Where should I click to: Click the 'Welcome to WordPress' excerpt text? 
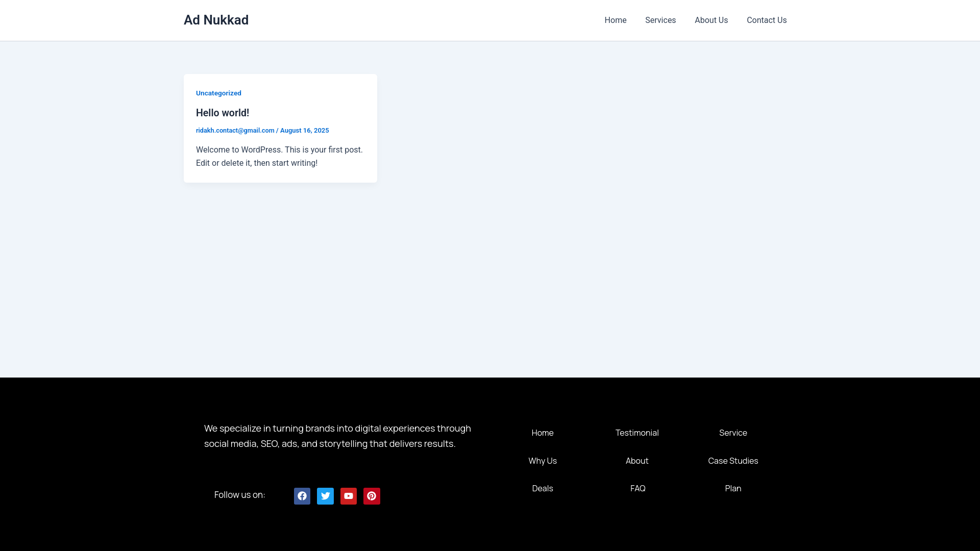[x=279, y=157]
